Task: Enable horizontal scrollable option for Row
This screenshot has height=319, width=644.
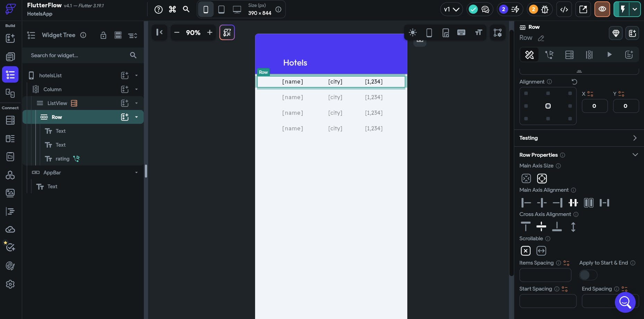Action: click(x=541, y=251)
